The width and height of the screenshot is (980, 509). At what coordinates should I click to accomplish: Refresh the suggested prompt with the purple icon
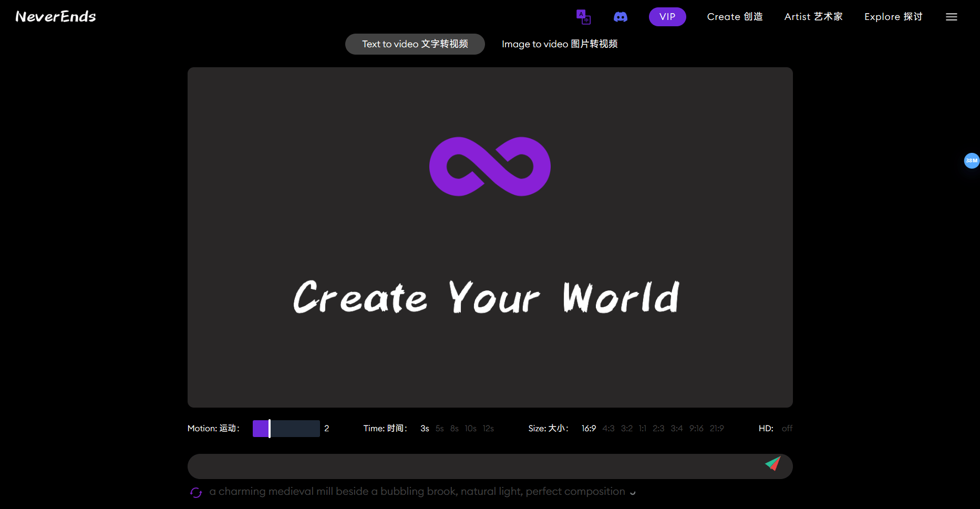tap(196, 492)
